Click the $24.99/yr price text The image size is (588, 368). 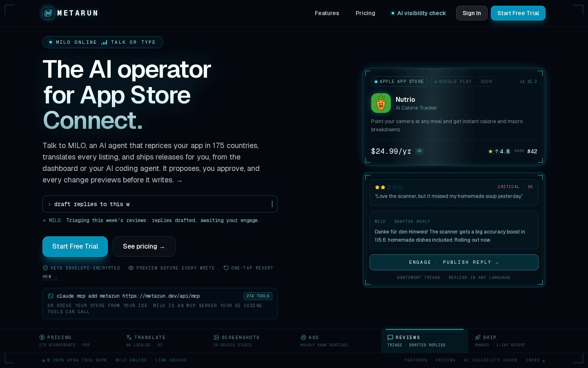391,151
